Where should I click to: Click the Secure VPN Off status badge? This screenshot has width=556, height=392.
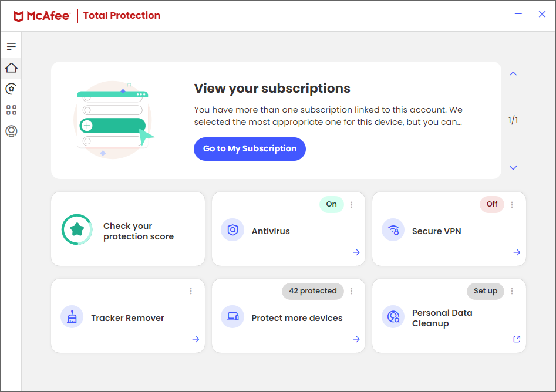491,204
